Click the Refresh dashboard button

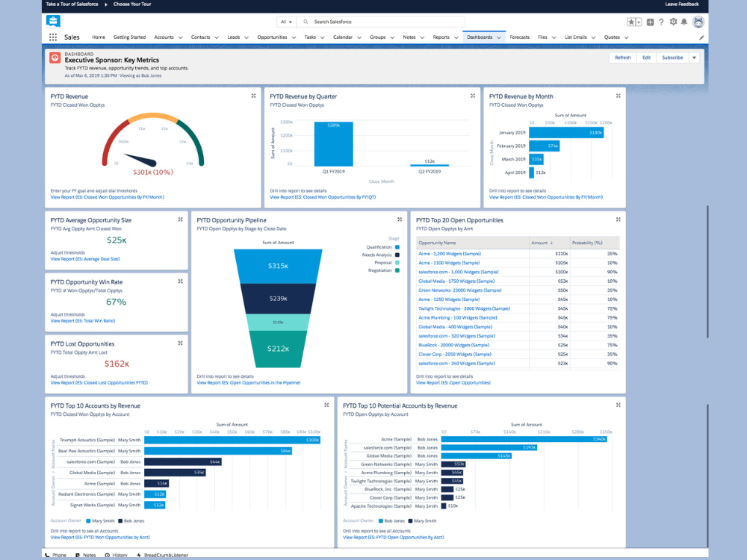[623, 57]
